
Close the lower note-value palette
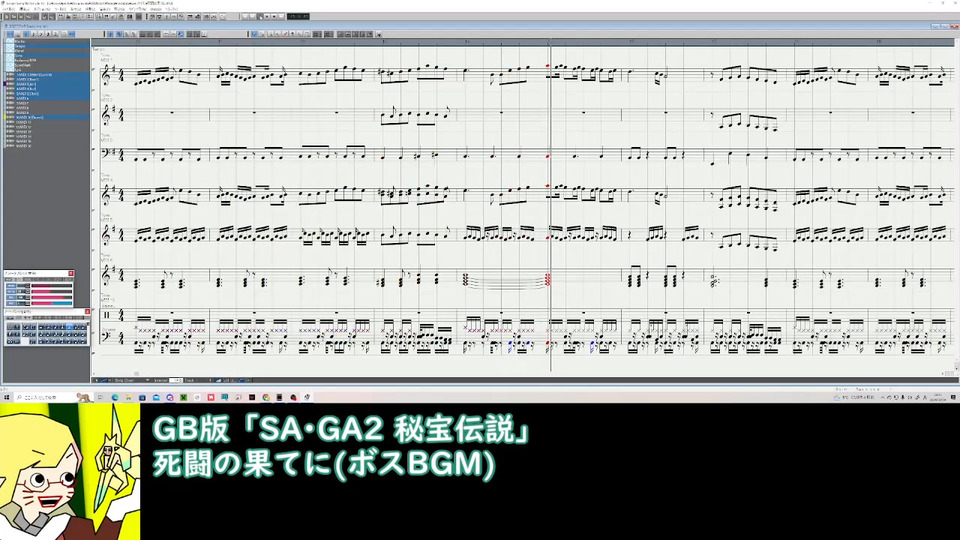point(88,312)
